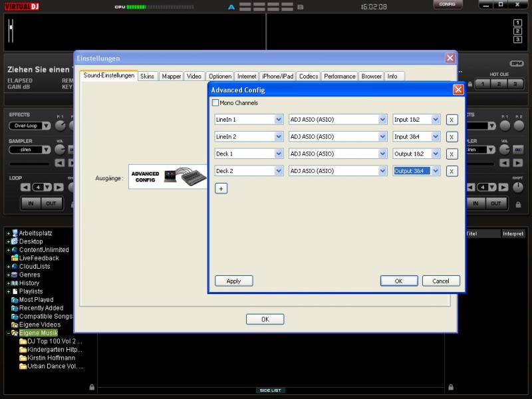
Task: Switch to the Codecs tab
Action: [x=309, y=76]
